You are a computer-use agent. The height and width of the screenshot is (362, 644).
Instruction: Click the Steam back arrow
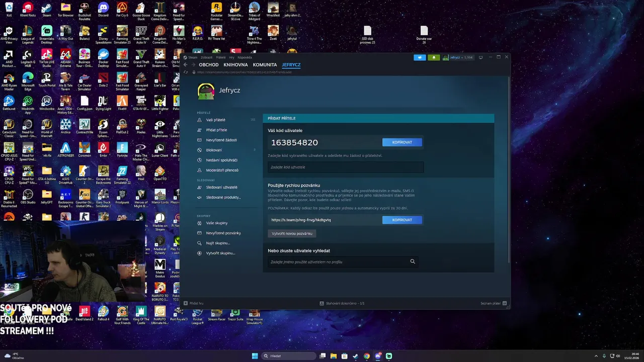185,65
